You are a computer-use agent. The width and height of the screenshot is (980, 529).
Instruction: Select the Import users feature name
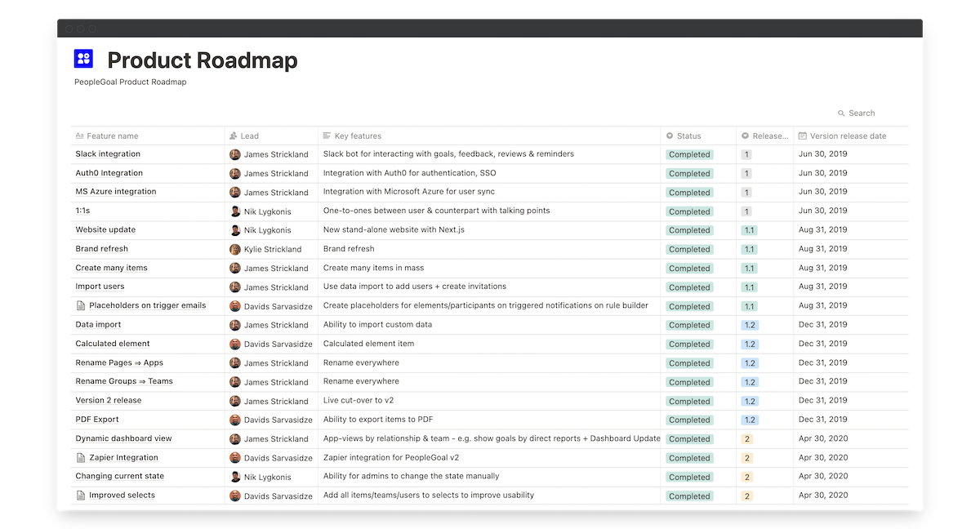[x=100, y=287]
